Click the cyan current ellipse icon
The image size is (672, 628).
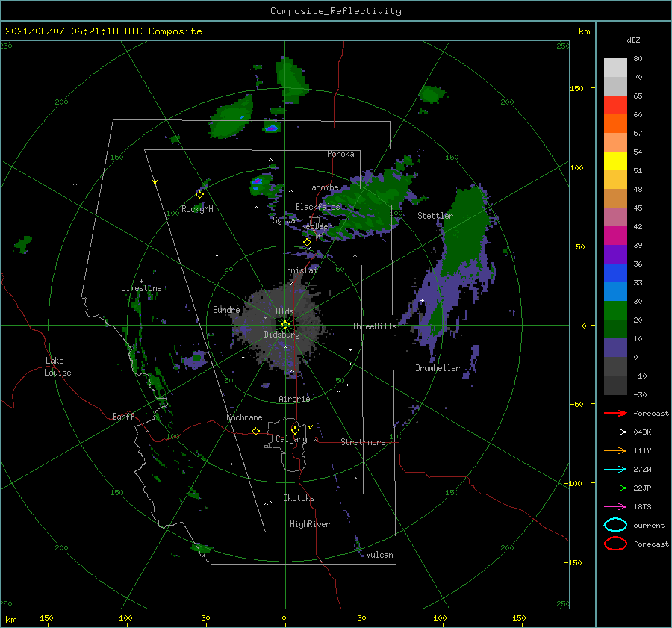point(615,525)
